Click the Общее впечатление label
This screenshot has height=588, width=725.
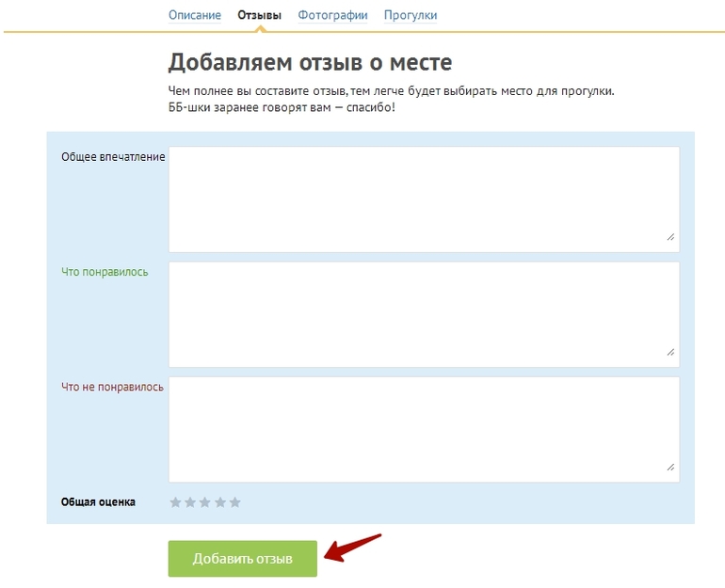pyautogui.click(x=113, y=157)
